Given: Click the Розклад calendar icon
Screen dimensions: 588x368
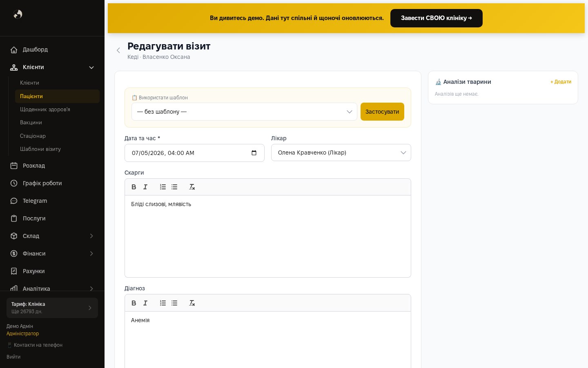Looking at the screenshot, I should point(14,166).
